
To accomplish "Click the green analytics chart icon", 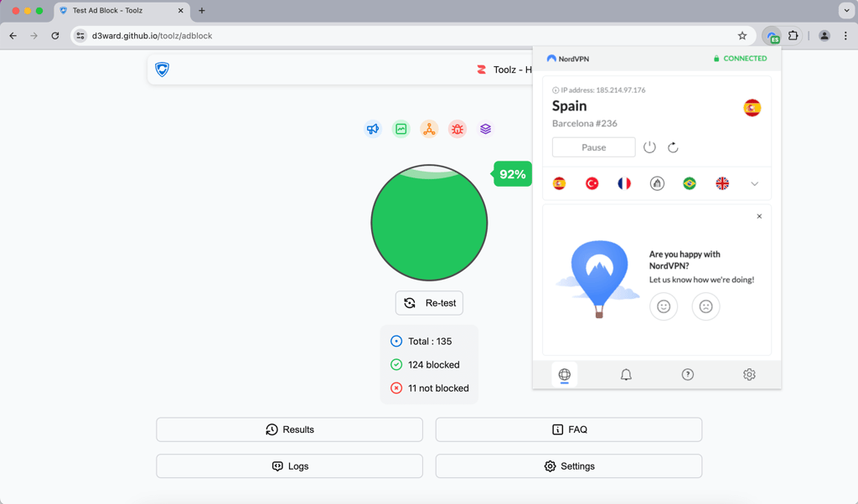I will pos(401,129).
